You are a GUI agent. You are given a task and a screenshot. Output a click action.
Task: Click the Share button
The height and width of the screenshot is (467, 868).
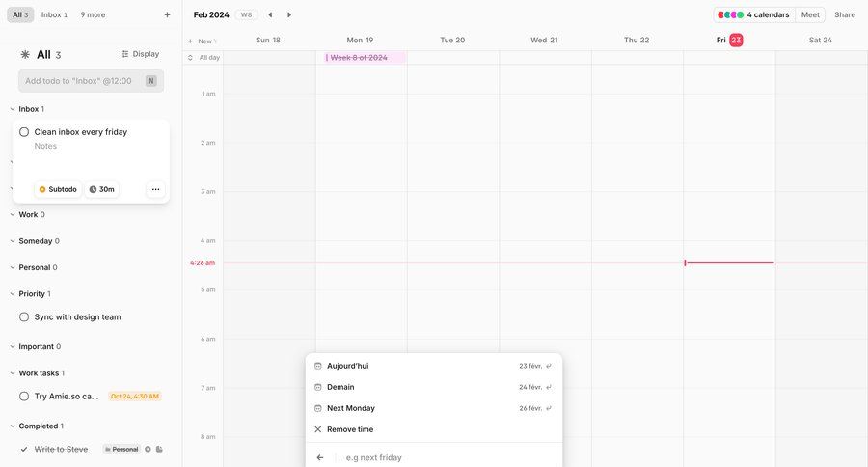click(x=845, y=15)
